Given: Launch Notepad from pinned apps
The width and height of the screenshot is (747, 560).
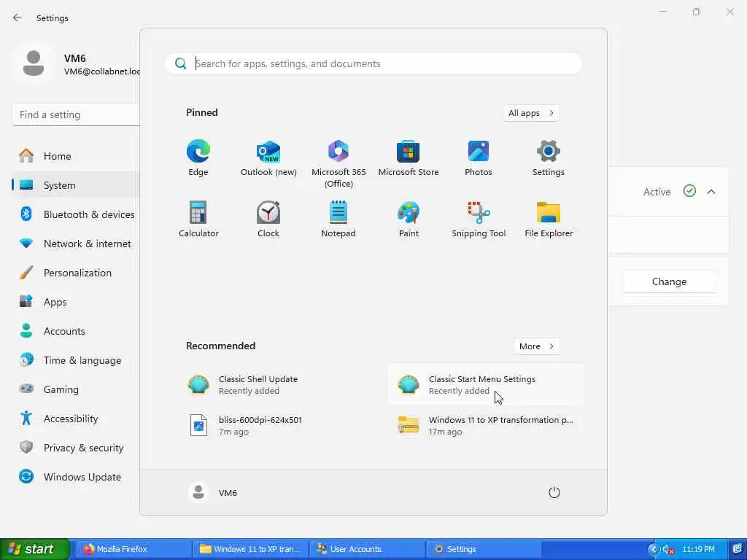Looking at the screenshot, I should click(x=338, y=219).
